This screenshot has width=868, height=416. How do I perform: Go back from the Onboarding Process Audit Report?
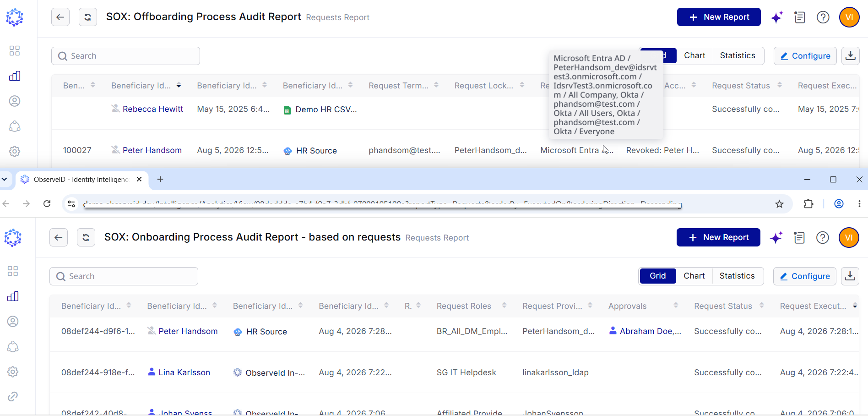59,237
